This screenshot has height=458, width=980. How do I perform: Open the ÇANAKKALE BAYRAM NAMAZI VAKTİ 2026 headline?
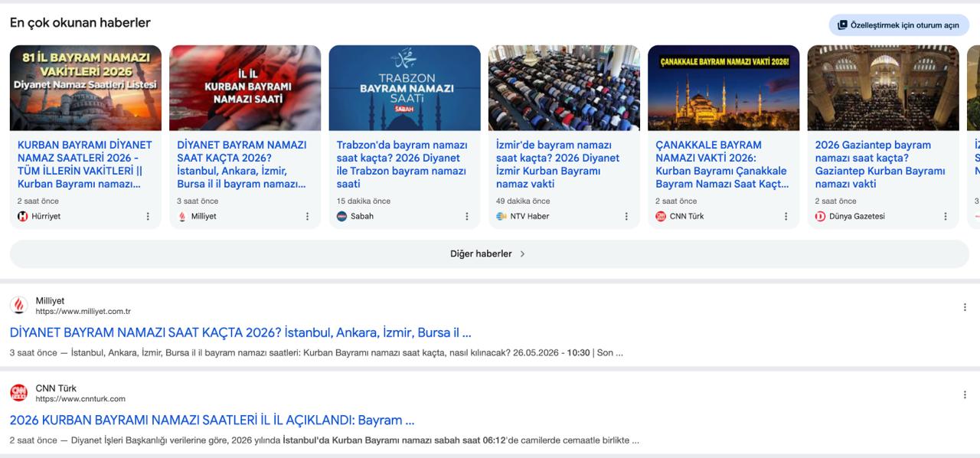[x=722, y=165]
